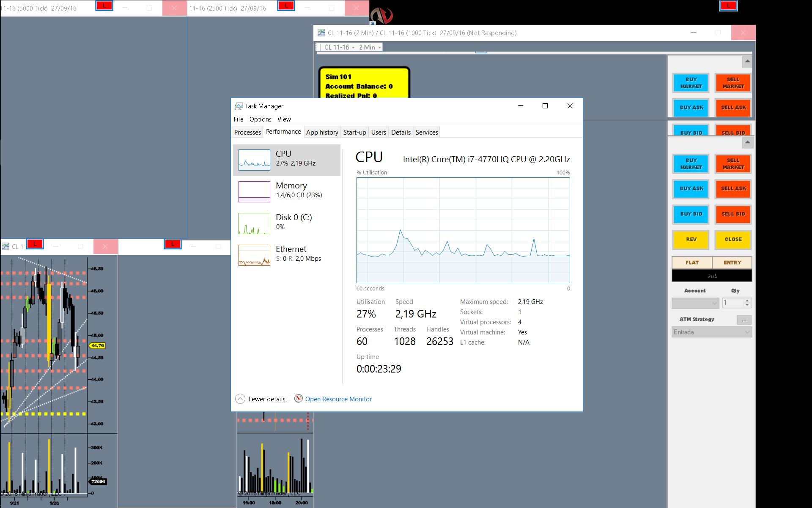The height and width of the screenshot is (508, 812).
Task: Click the Qty input field
Action: 732,303
